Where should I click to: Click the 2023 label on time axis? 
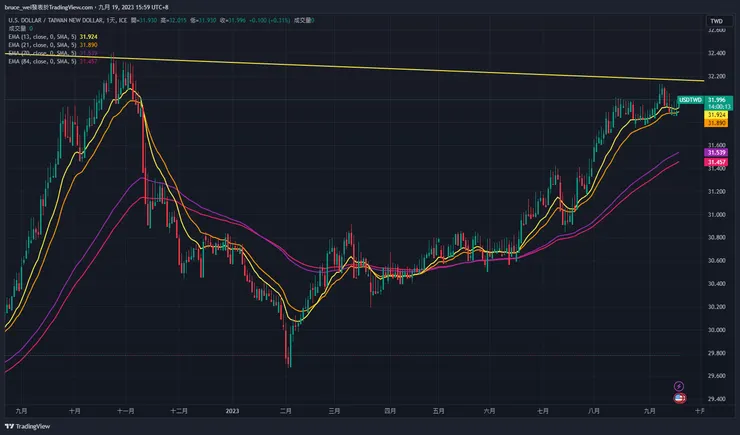pyautogui.click(x=232, y=411)
